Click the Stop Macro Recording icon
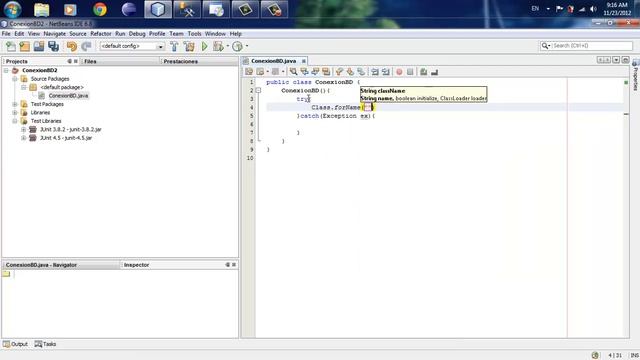Viewport: 640px width, 360px height. point(410,72)
